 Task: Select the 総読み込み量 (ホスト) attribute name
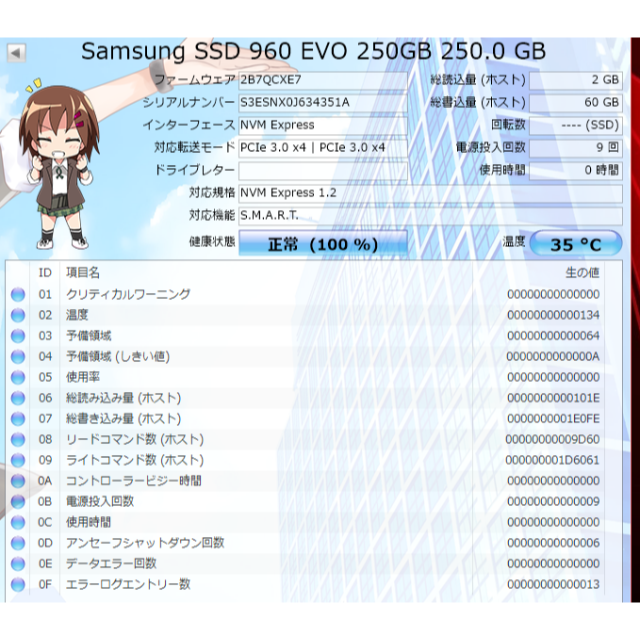pos(123,398)
